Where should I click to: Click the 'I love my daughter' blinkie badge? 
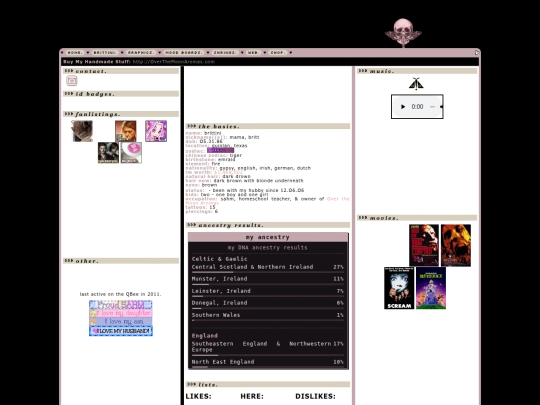click(121, 313)
